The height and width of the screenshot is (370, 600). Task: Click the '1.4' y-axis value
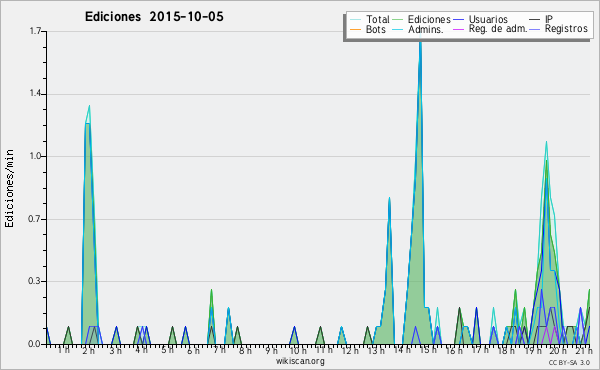tap(35, 94)
